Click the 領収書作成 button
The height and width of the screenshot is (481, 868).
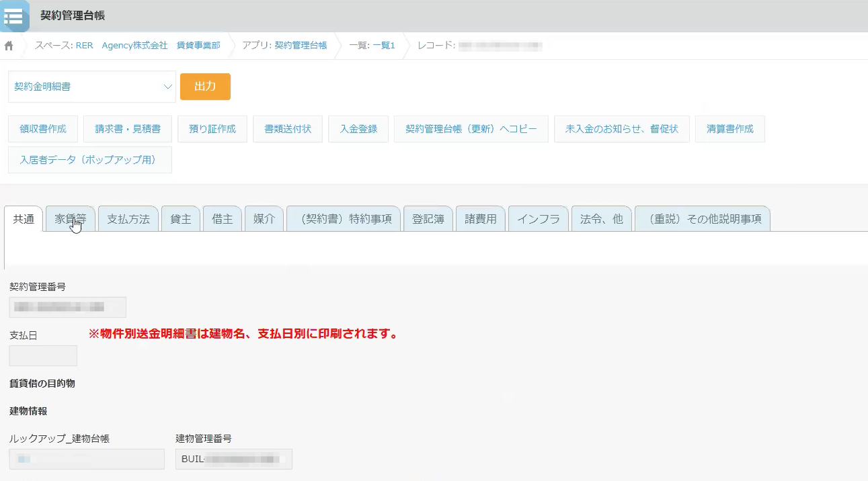43,129
